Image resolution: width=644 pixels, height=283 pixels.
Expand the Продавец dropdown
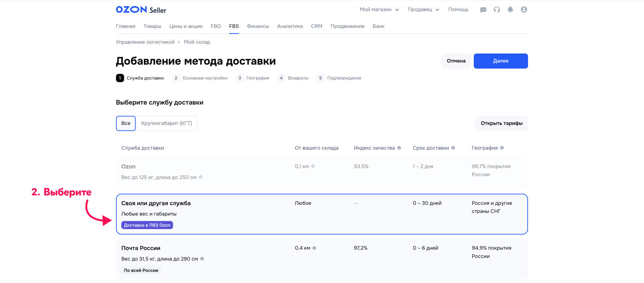pos(423,9)
